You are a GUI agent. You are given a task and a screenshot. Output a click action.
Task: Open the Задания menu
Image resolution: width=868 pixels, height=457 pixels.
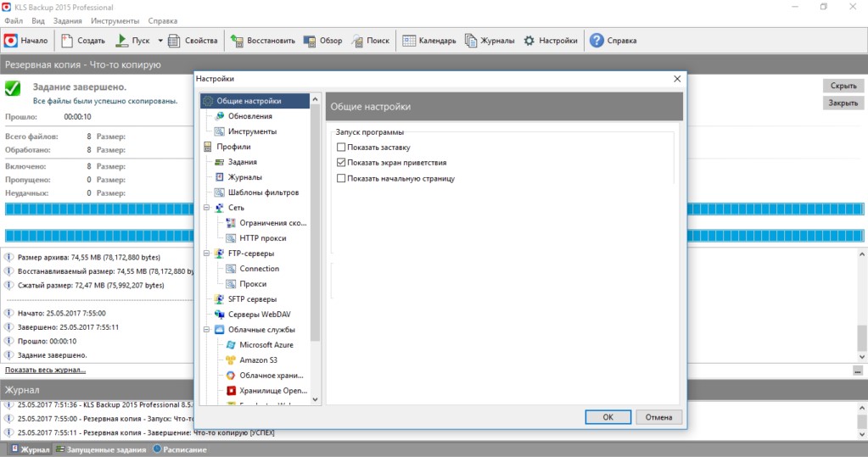tap(68, 21)
